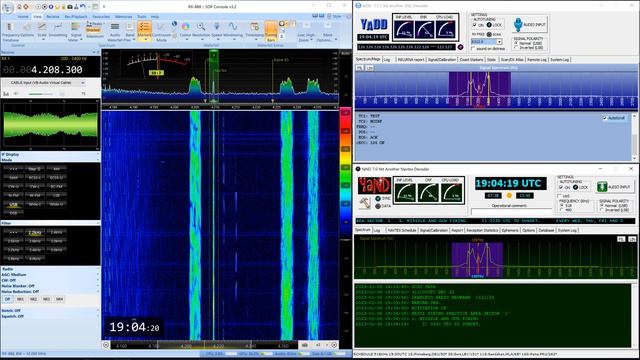Click the YaDD RX FREQ Scan icon

[x=489, y=35]
